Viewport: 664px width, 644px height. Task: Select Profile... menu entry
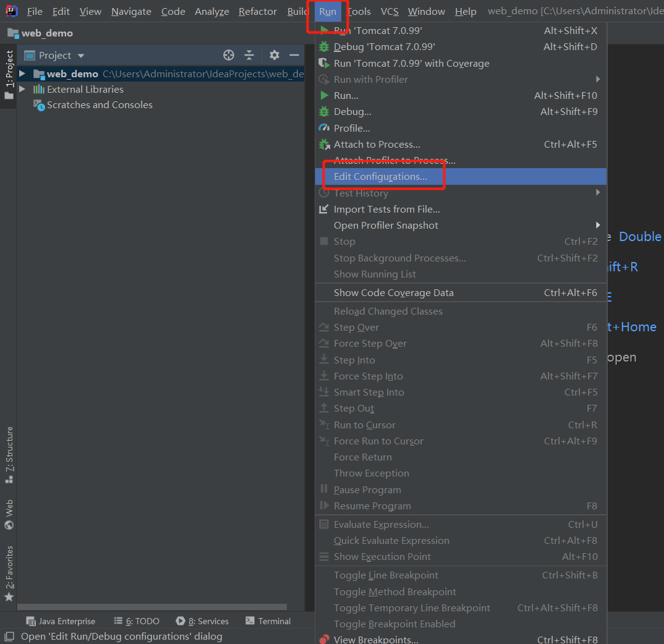click(461, 128)
